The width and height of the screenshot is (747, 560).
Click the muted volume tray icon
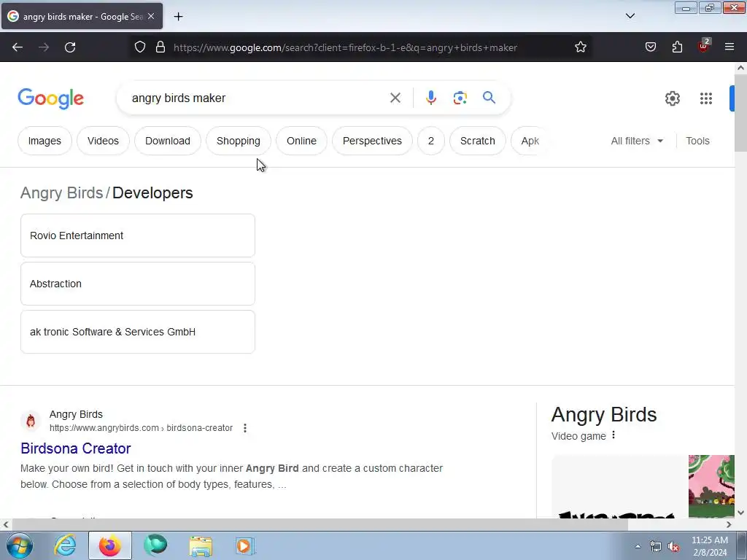pos(673,547)
